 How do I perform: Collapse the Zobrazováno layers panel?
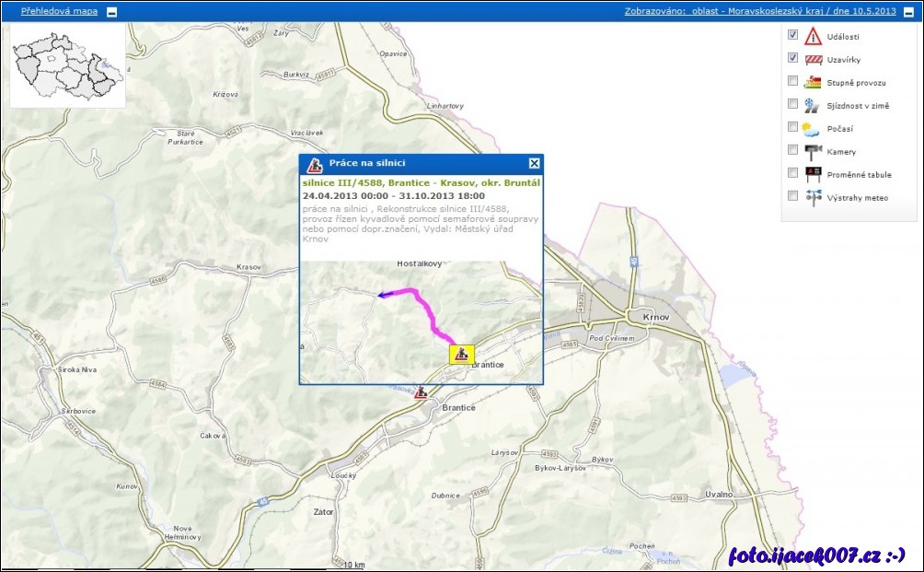(x=907, y=12)
